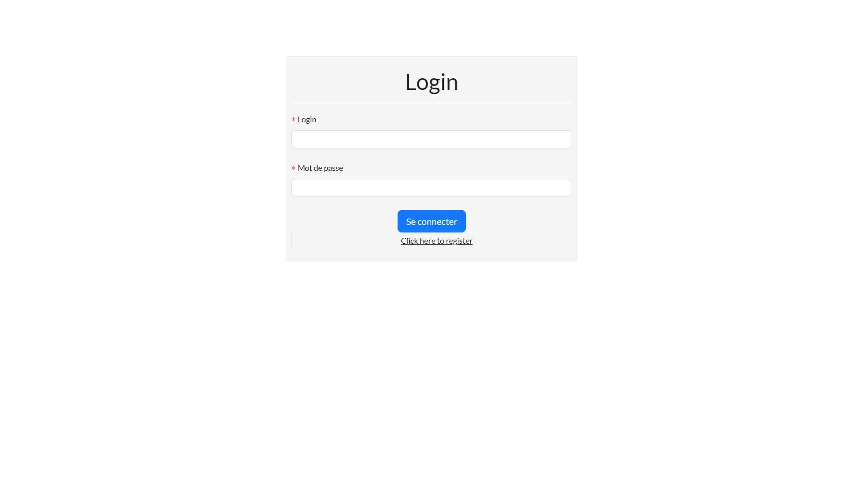The height and width of the screenshot is (482, 868).
Task: Click into the Login text field
Action: tap(431, 139)
